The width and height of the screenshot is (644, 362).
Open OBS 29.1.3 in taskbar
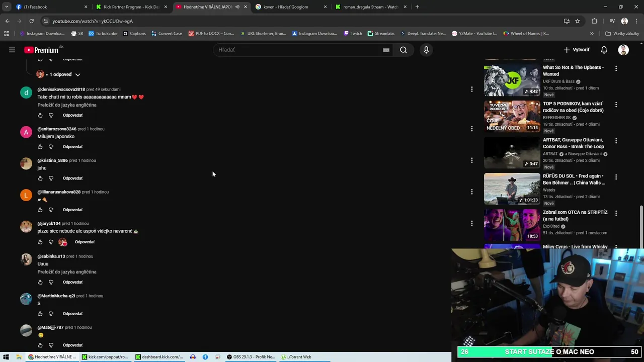pos(251,357)
